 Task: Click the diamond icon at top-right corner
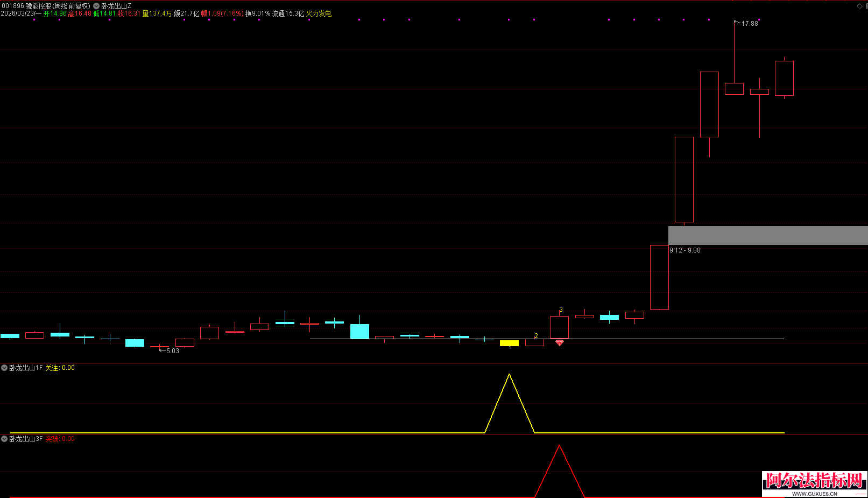[859, 6]
